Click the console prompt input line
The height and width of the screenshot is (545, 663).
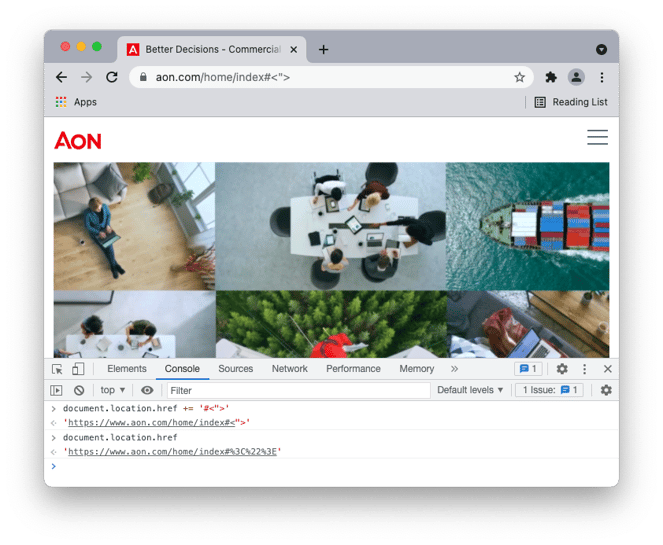click(334, 466)
